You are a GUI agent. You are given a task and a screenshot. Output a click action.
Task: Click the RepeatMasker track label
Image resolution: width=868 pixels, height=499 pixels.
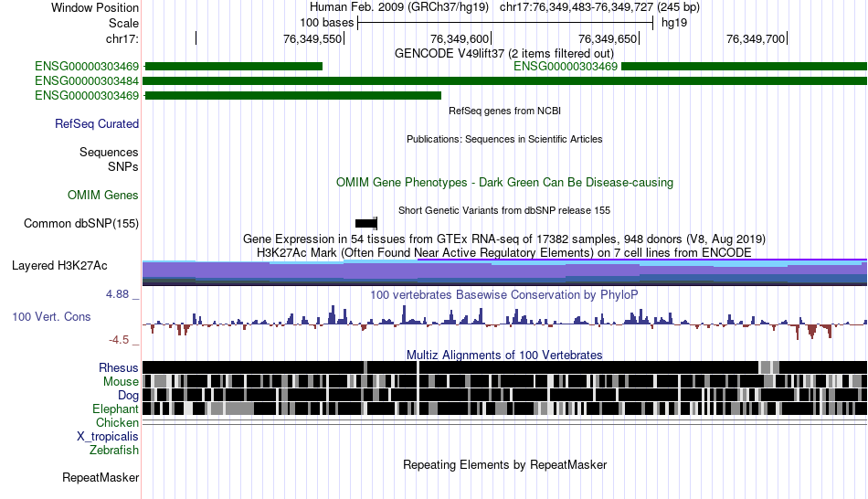(101, 477)
